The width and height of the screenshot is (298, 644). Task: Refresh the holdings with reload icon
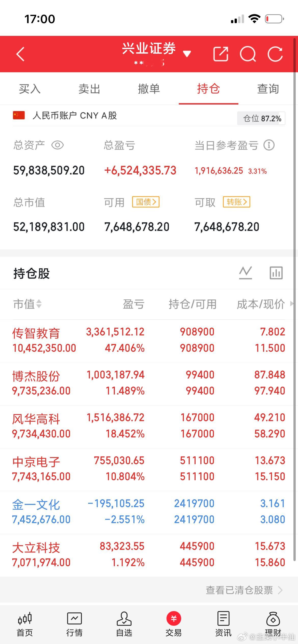point(275,54)
